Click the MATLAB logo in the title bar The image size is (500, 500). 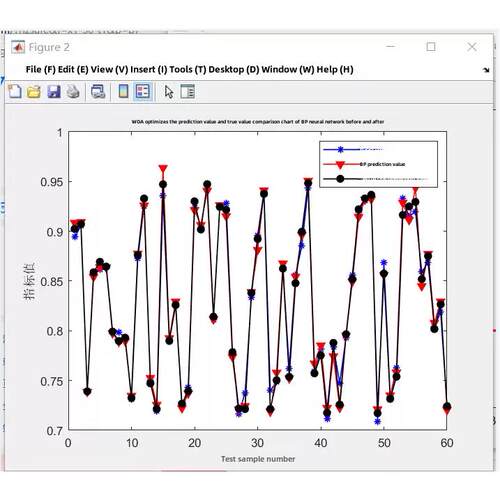coord(18,47)
